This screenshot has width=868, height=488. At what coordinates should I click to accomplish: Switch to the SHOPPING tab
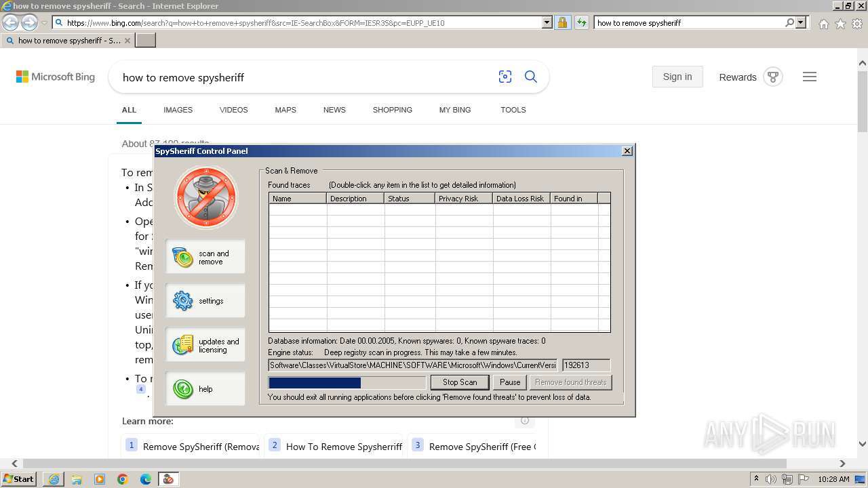pyautogui.click(x=393, y=110)
